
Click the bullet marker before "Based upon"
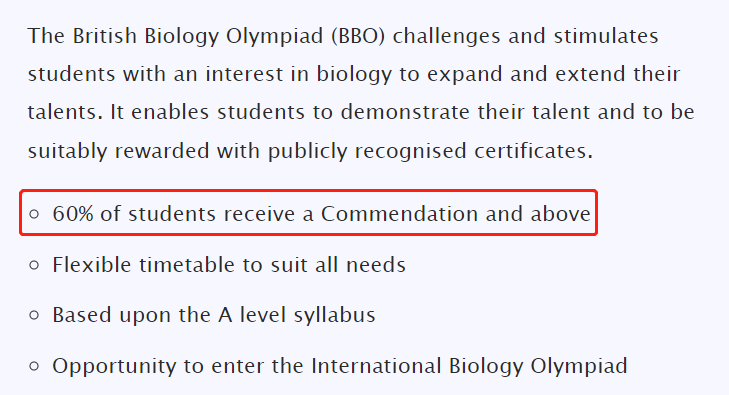[x=34, y=315]
